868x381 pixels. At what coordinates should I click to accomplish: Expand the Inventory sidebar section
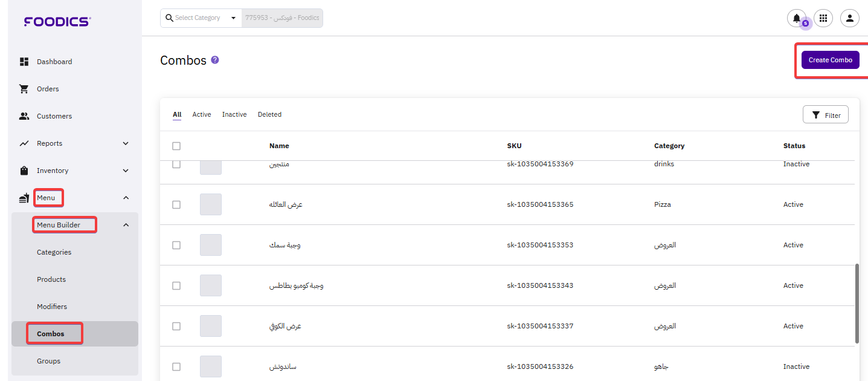(126, 171)
